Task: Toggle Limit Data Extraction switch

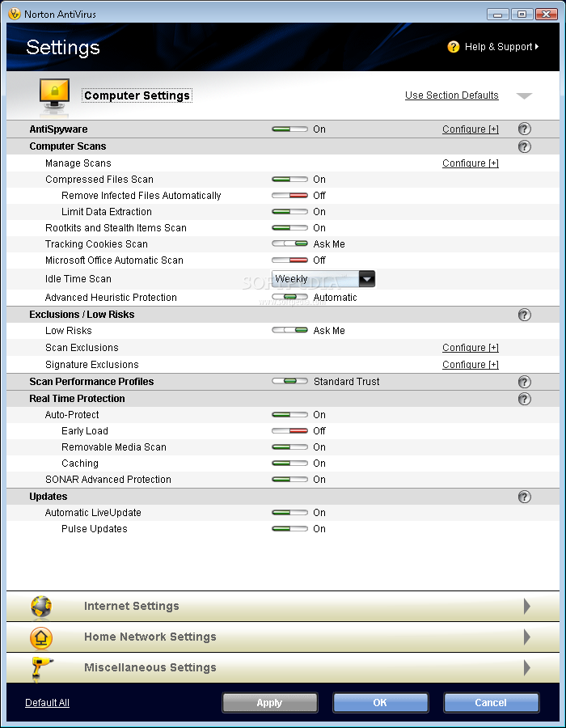Action: pyautogui.click(x=289, y=212)
